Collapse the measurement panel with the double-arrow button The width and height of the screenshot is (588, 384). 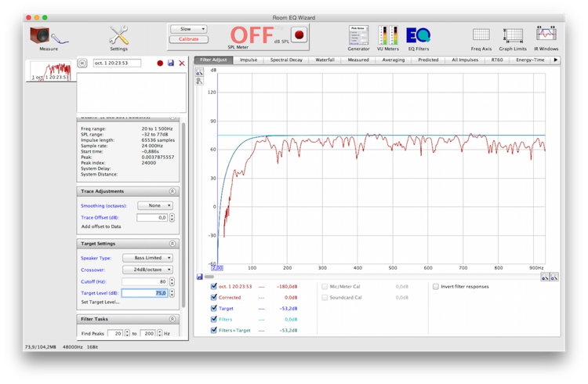(82, 63)
